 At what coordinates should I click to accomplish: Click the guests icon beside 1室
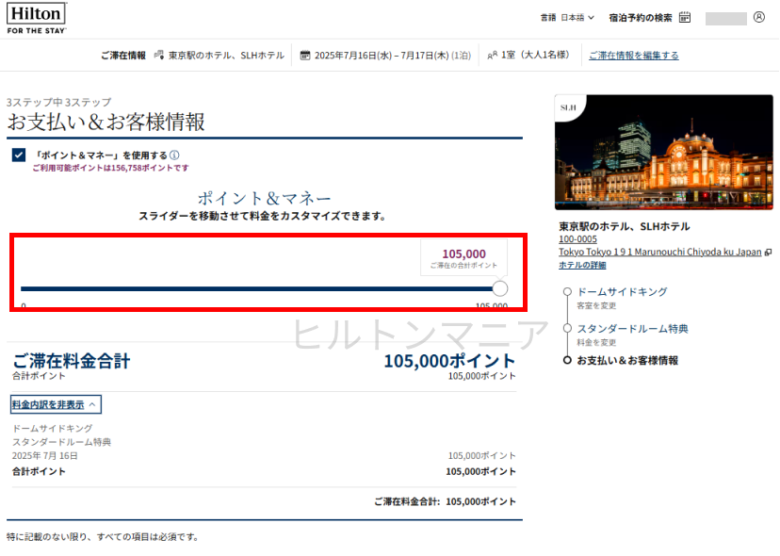492,55
